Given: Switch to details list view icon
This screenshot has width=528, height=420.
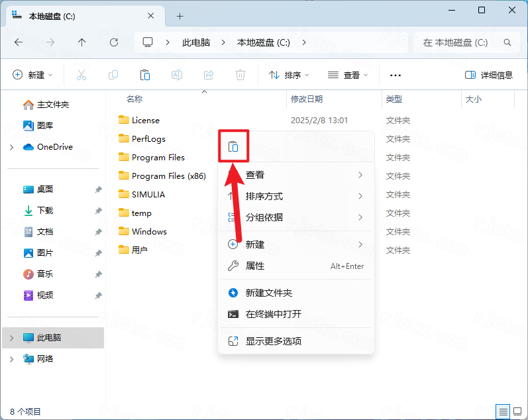Looking at the screenshot, I should tap(503, 411).
